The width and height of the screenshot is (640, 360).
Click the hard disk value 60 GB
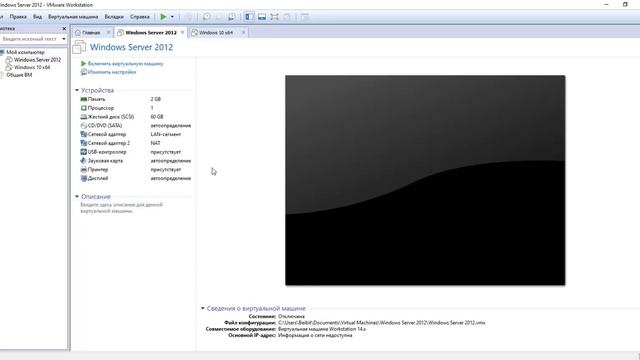pos(157,117)
